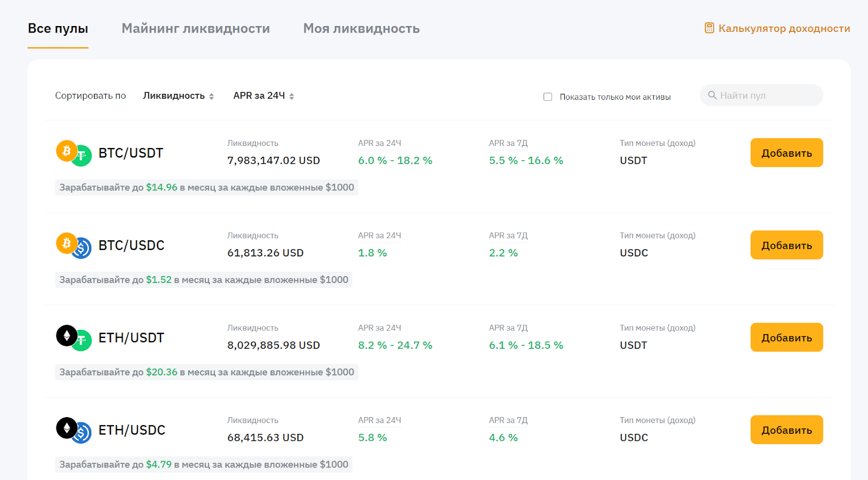Screen dimensions: 868x480
Task: Click the ETH/USDC pool coin pair icon
Action: click(74, 430)
